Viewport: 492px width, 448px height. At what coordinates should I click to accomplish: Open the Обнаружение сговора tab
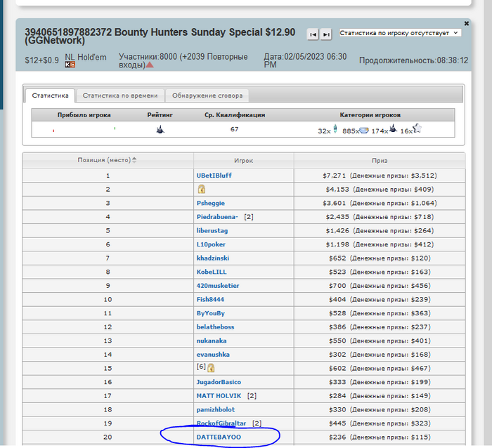207,95
